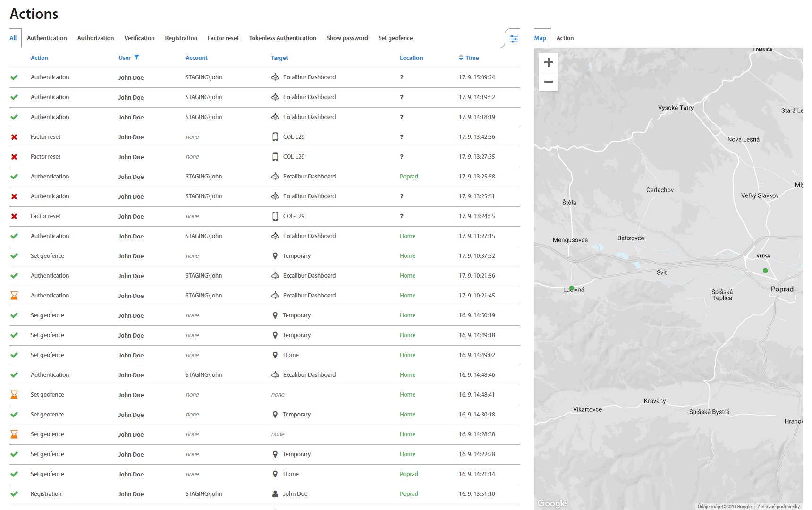
Task: Open Google logo link on the map
Action: (x=552, y=503)
